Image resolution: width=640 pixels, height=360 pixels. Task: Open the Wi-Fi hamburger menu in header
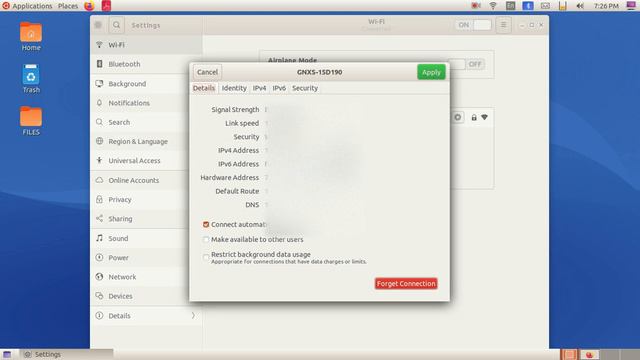[x=503, y=25]
